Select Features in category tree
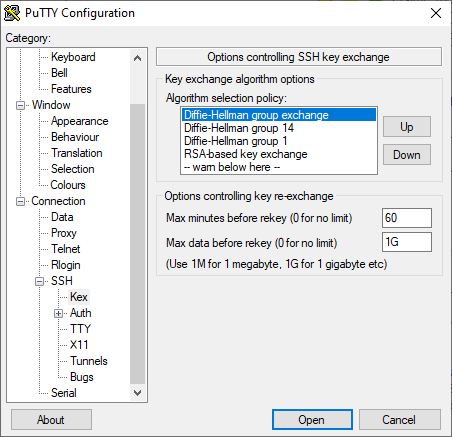 (x=71, y=89)
